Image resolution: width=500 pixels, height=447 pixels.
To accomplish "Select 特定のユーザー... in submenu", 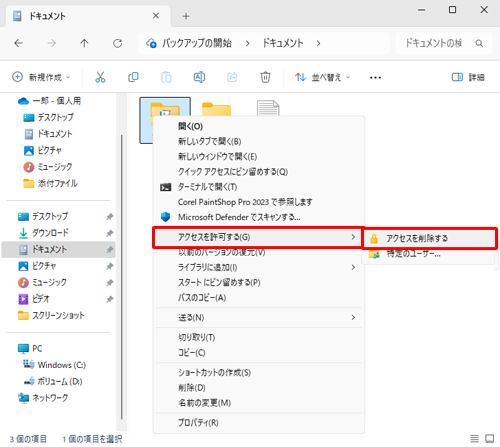I will [430, 254].
